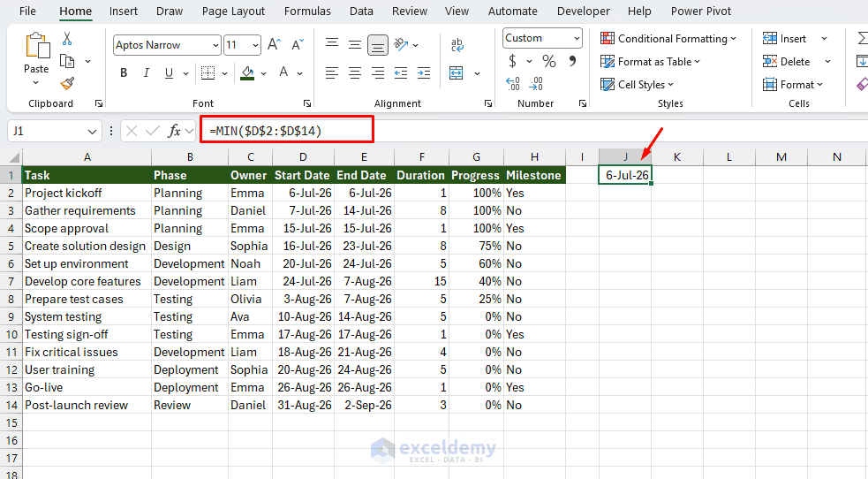The height and width of the screenshot is (479, 868).
Task: Click the Select All corner triangle
Action: [x=14, y=157]
